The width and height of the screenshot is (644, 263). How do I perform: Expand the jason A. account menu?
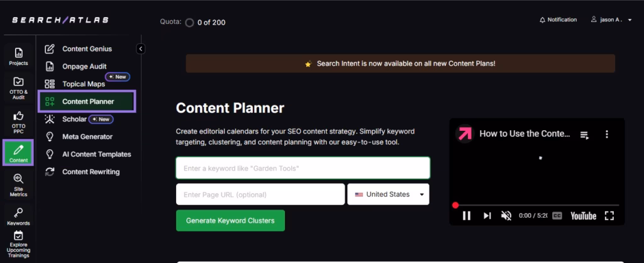(x=612, y=20)
